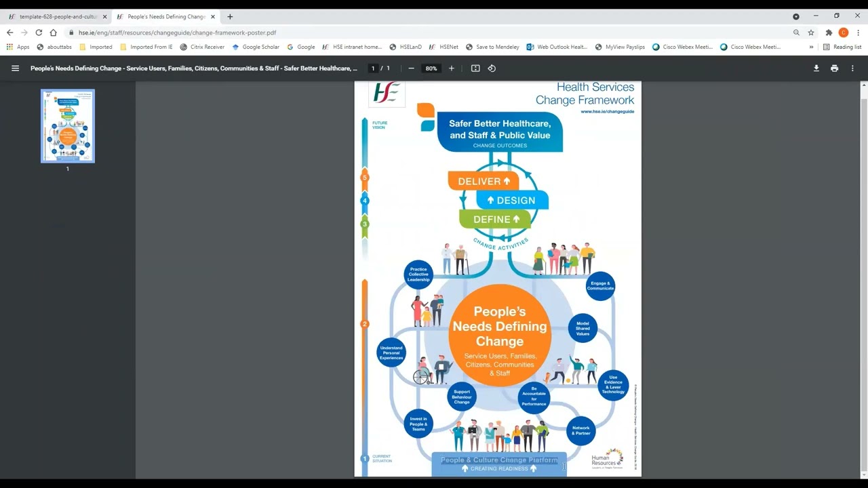Download the PDF file

[x=816, y=68]
